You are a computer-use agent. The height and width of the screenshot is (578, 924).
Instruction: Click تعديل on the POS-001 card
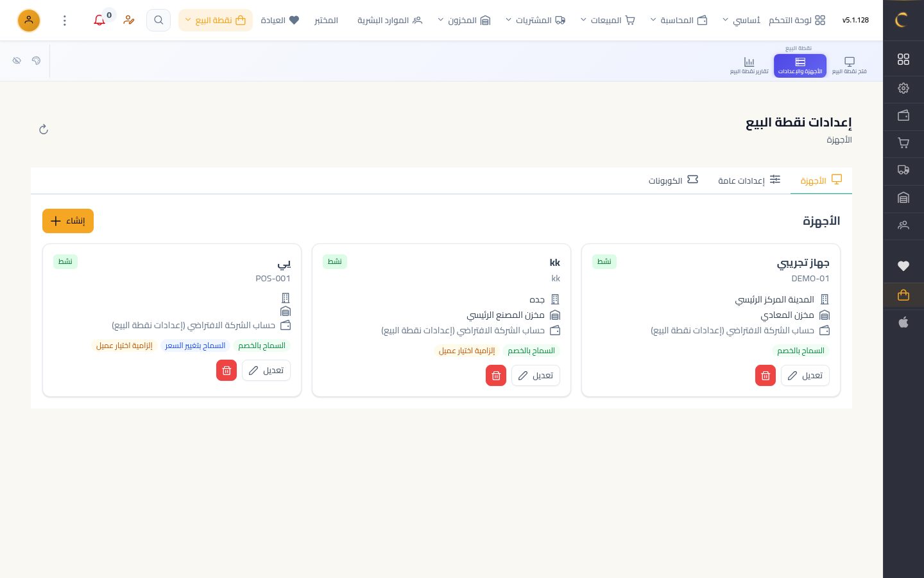tap(266, 371)
